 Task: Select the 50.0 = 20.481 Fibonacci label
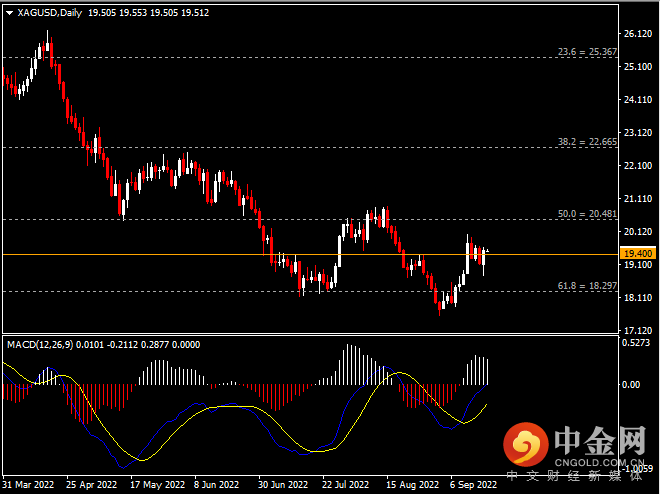(x=587, y=214)
